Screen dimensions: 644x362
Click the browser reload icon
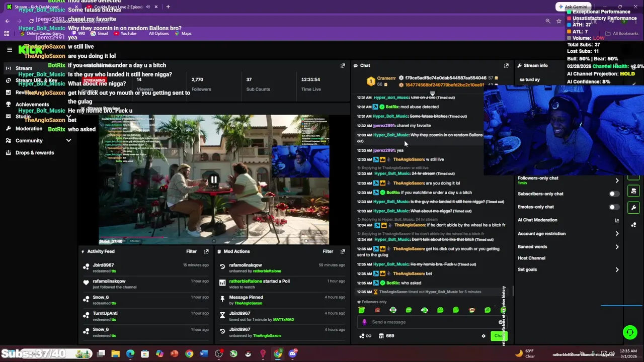[31, 21]
